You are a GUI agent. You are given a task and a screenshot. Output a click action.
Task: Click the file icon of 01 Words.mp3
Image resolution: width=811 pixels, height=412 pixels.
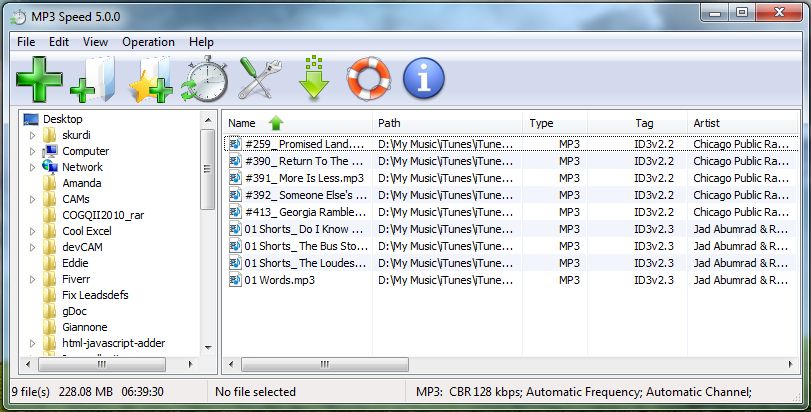[x=235, y=280]
